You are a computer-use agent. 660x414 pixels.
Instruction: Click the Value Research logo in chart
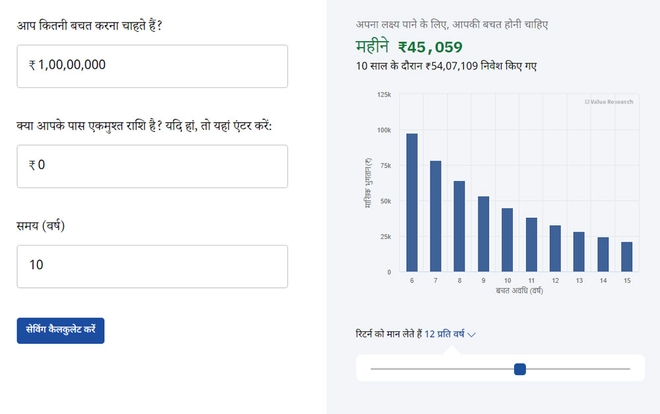[608, 102]
